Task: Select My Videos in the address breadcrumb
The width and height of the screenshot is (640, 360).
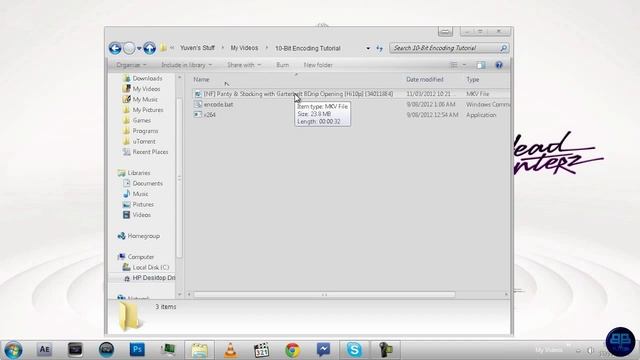Action: pos(244,48)
